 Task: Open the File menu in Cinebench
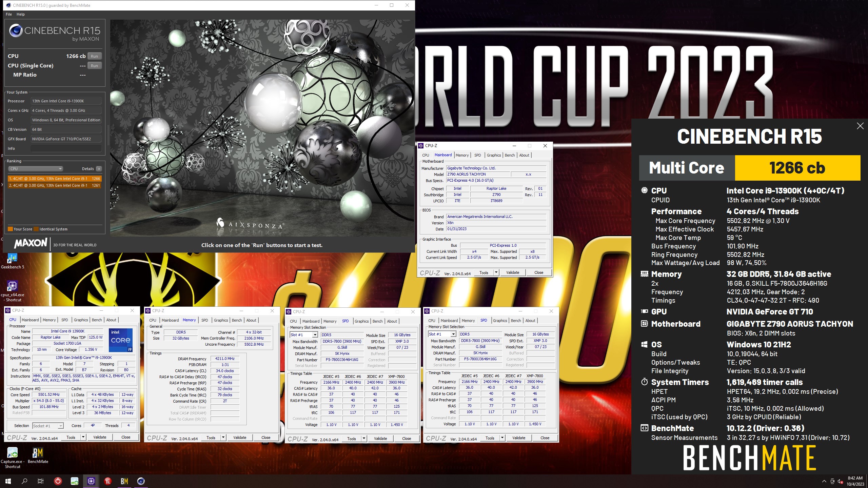[x=9, y=14]
